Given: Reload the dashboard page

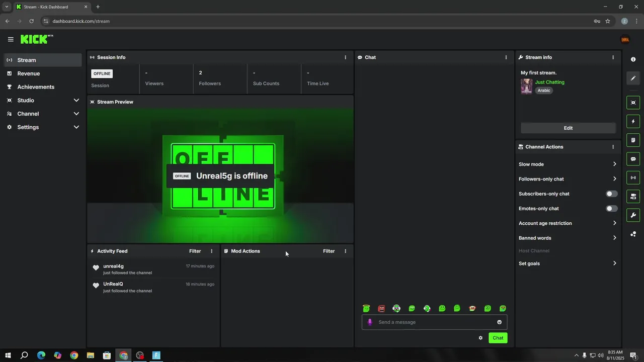Looking at the screenshot, I should [x=31, y=21].
